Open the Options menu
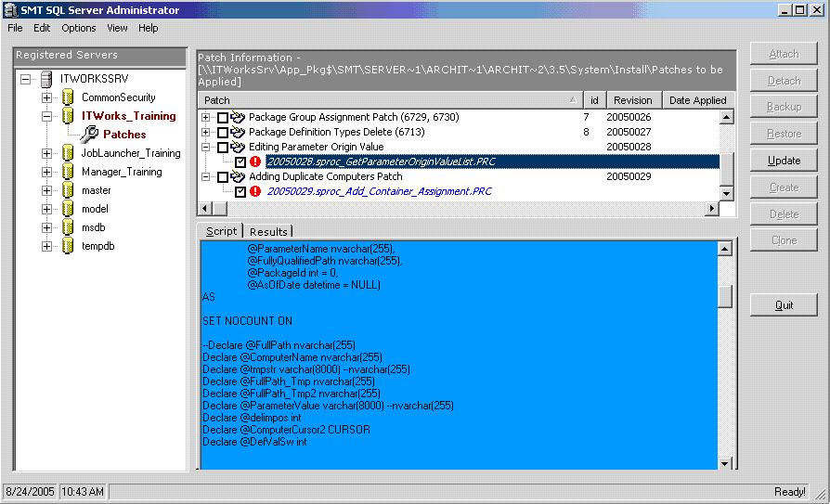The height and width of the screenshot is (504, 830). point(79,28)
